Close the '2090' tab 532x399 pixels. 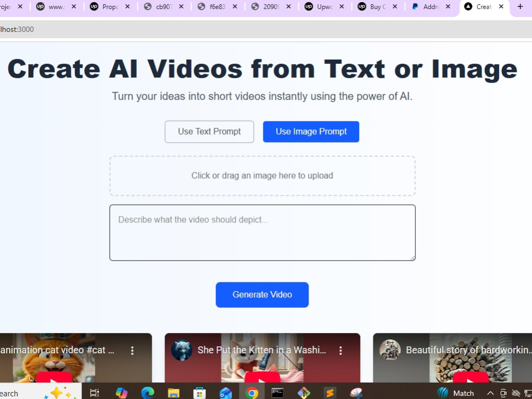point(288,6)
